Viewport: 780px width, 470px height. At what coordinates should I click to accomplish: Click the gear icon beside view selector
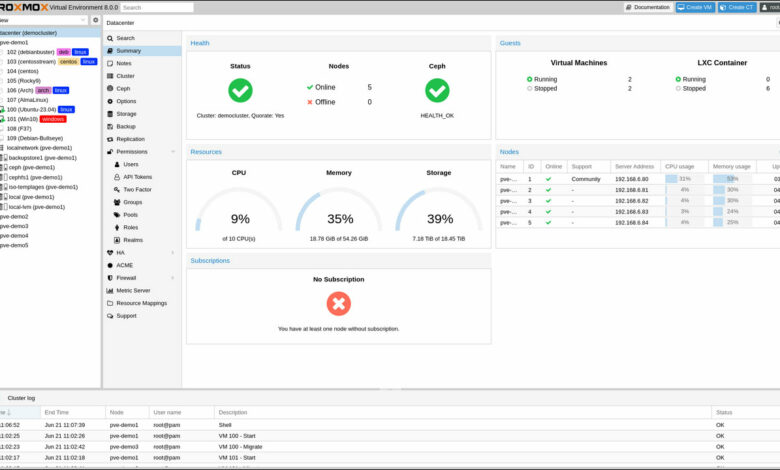(x=96, y=20)
